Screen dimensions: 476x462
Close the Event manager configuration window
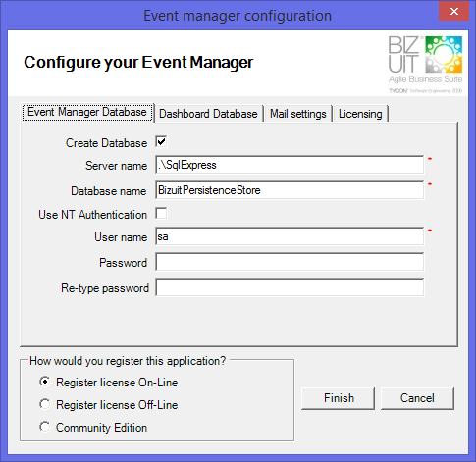click(x=453, y=12)
